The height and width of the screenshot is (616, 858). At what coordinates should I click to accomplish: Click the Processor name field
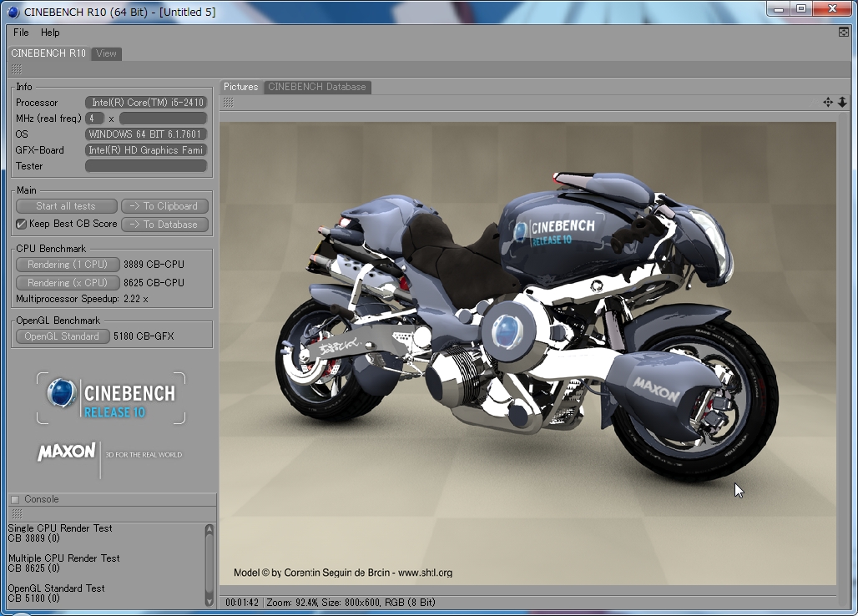click(x=146, y=103)
